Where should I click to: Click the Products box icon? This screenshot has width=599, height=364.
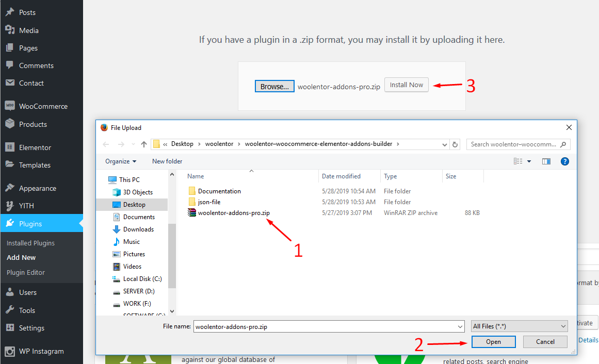tap(10, 124)
